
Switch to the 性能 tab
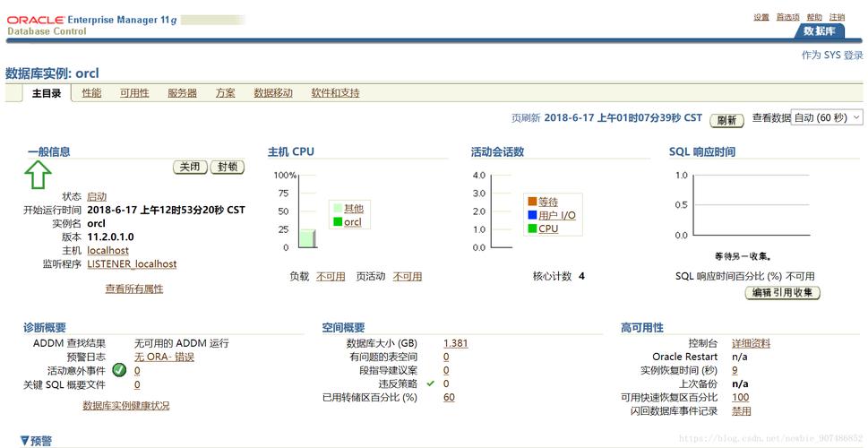click(92, 93)
